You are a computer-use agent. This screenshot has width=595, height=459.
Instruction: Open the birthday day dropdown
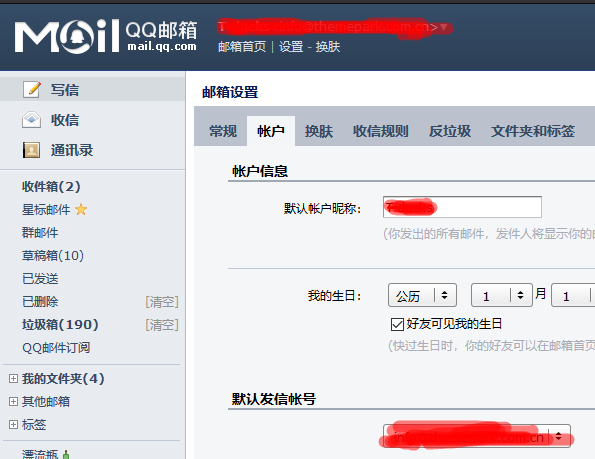coord(573,295)
